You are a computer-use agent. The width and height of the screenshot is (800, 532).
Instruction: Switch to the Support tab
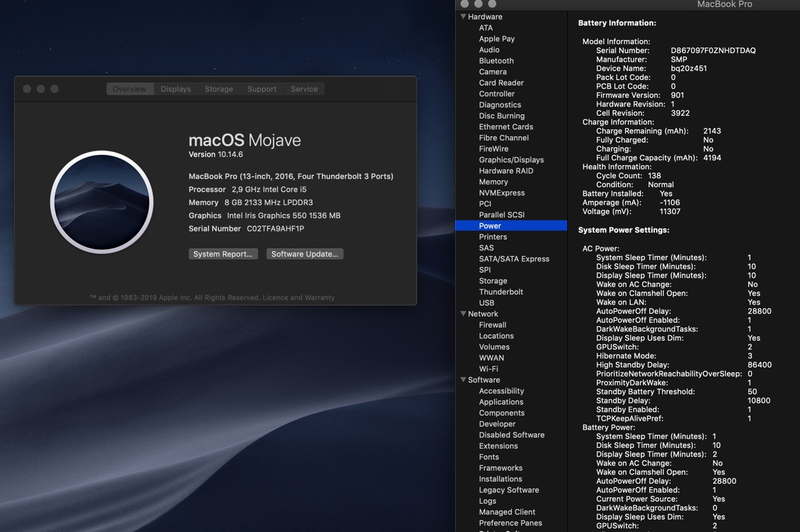pyautogui.click(x=262, y=89)
